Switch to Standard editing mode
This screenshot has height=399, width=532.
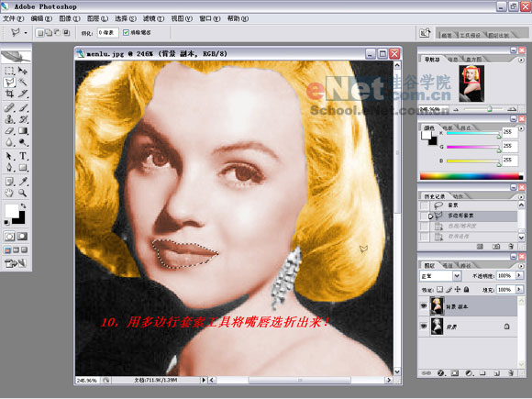point(9,237)
